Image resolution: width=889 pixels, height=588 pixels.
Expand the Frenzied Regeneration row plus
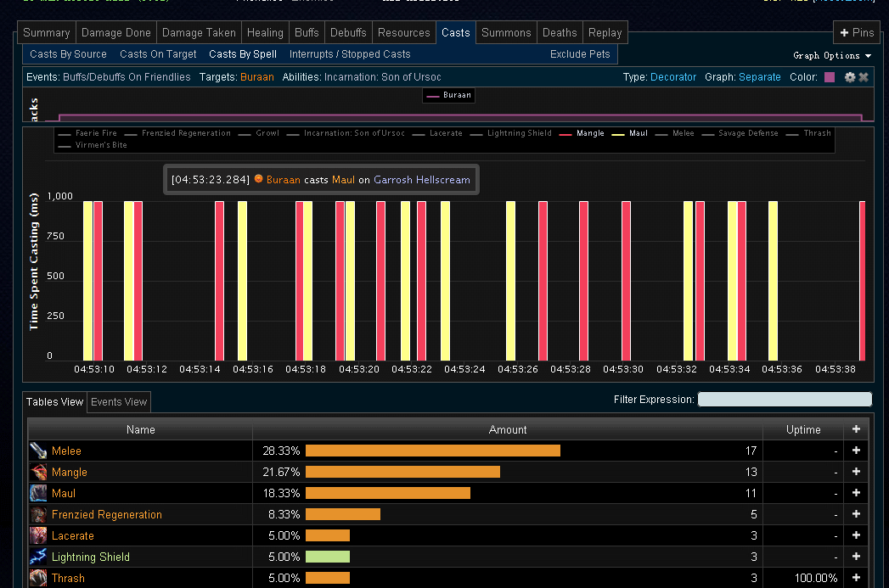856,514
